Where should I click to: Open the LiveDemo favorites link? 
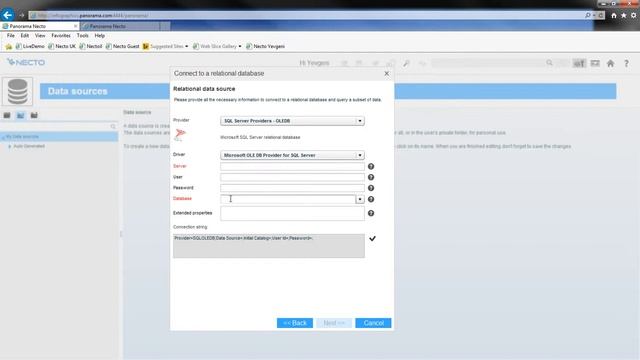[x=30, y=47]
